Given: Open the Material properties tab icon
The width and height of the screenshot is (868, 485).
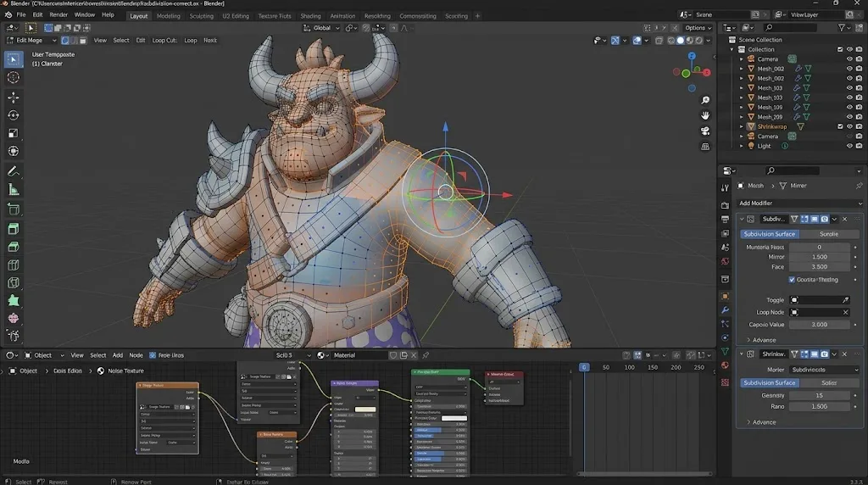Looking at the screenshot, I should [726, 365].
